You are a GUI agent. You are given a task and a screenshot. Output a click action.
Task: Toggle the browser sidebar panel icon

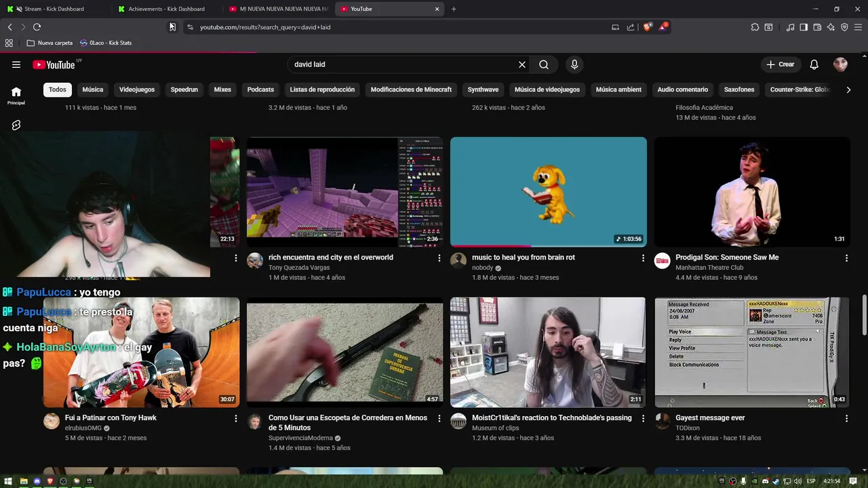(804, 27)
